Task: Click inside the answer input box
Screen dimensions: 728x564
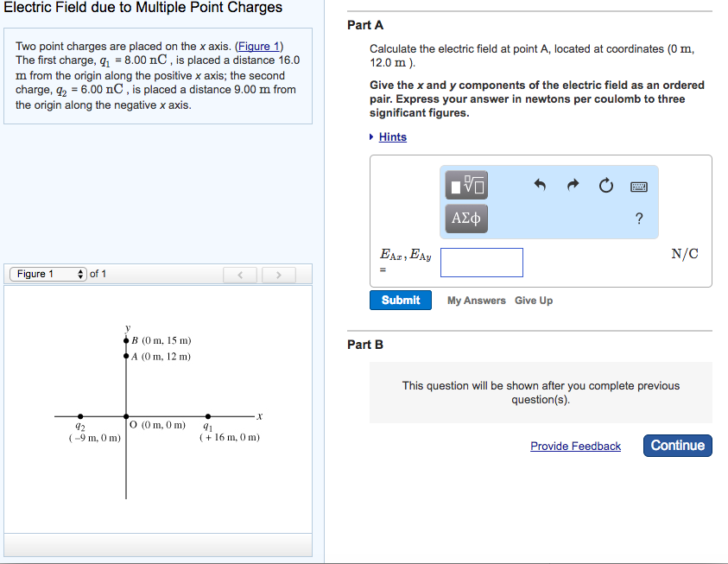Action: tap(481, 262)
